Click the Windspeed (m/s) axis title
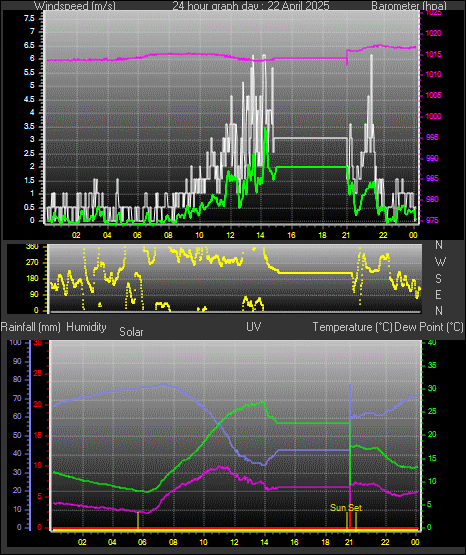 [x=75, y=6]
